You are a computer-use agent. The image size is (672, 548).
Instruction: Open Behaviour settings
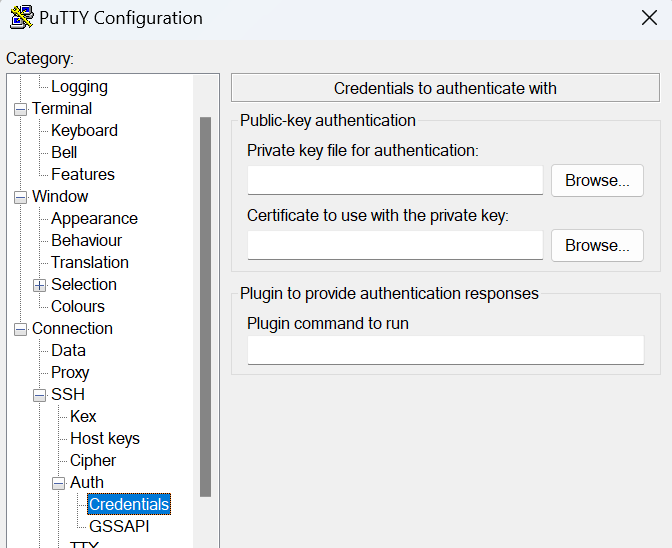point(86,240)
